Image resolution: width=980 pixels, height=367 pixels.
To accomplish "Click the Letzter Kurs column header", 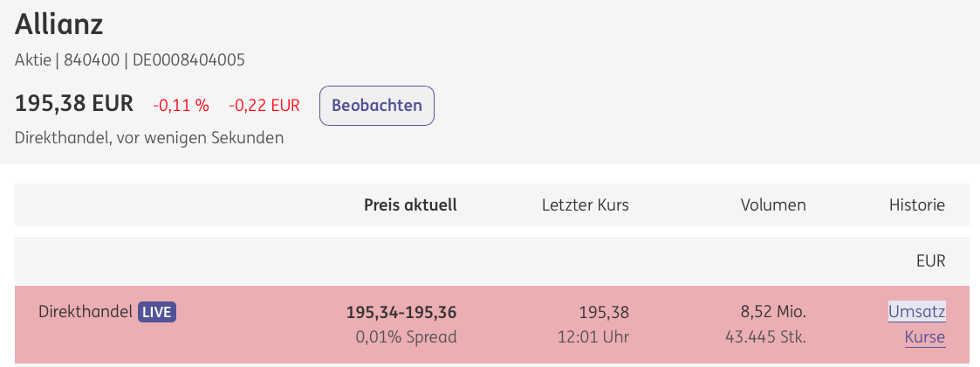I will [x=585, y=205].
